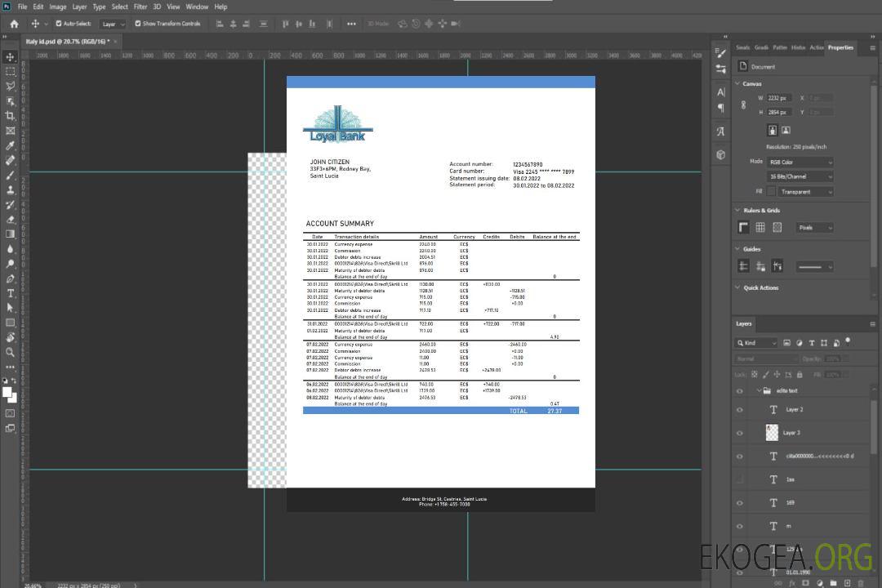
Task: Select the Crop tool in the toolbar
Action: point(10,116)
